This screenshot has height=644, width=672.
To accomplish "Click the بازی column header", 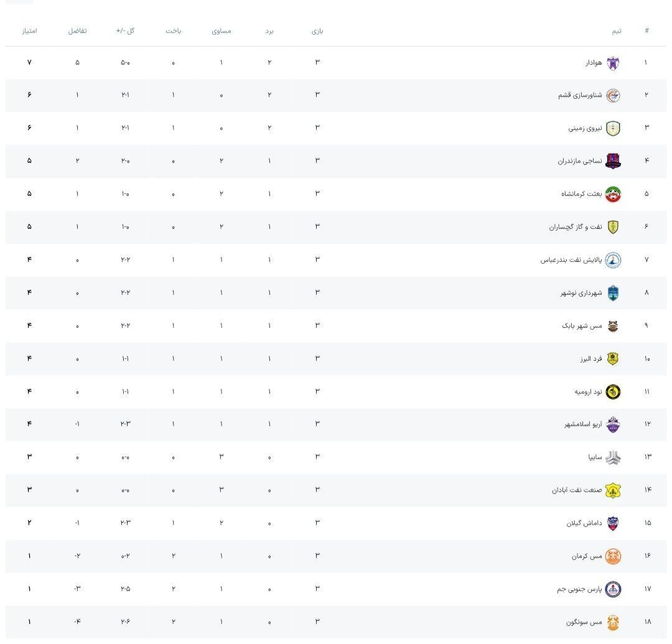I will [317, 30].
